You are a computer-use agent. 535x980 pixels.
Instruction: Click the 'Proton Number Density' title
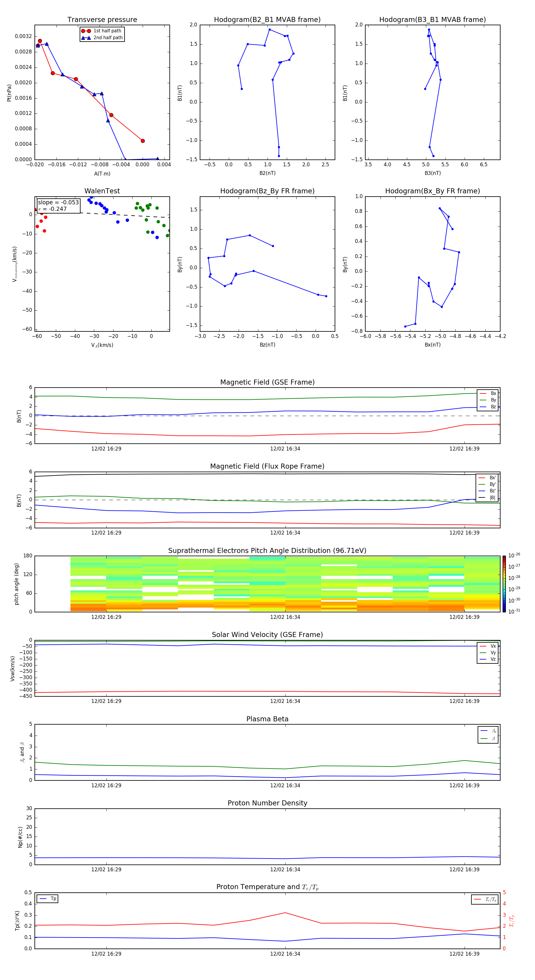tap(267, 803)
